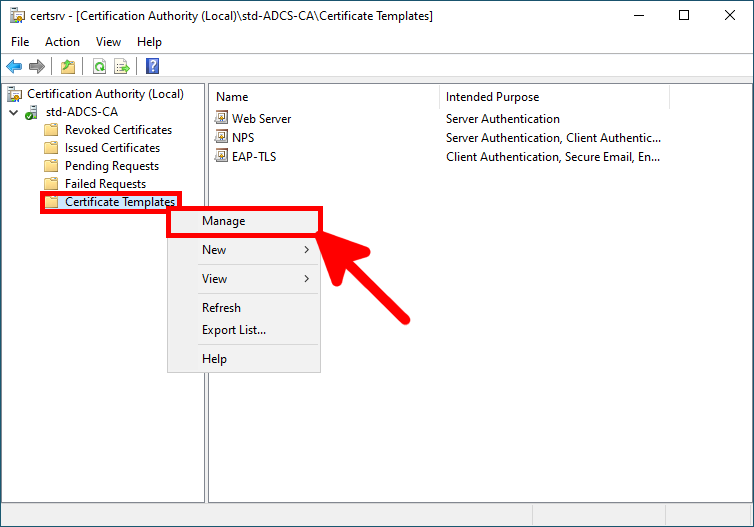The height and width of the screenshot is (527, 754).
Task: Select the Pending Requests tree item
Action: pos(112,166)
